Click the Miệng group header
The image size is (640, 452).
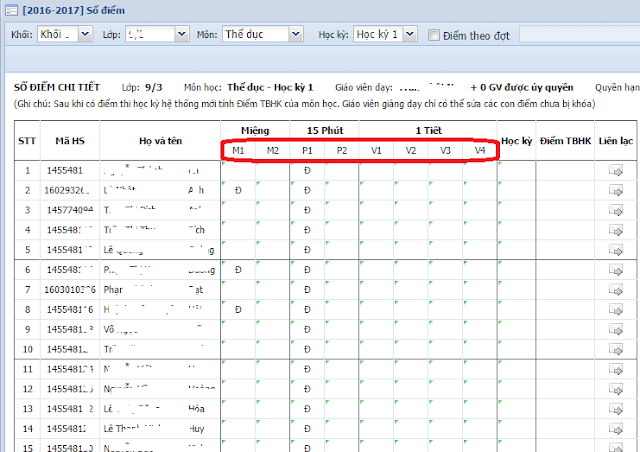tap(255, 131)
